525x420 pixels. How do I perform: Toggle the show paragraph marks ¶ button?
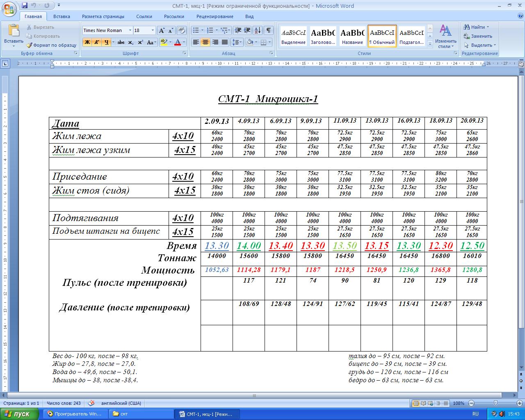[268, 30]
